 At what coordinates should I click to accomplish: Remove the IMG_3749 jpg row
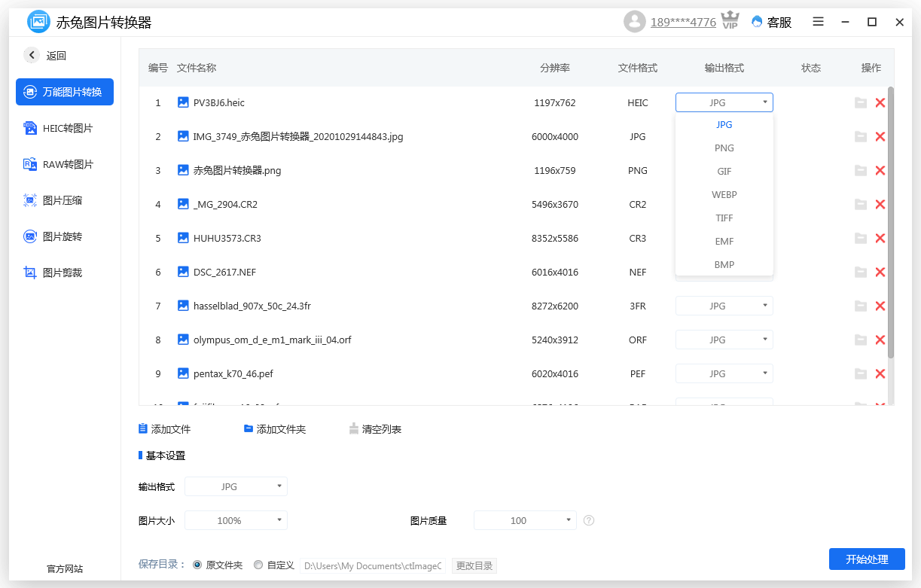(880, 136)
